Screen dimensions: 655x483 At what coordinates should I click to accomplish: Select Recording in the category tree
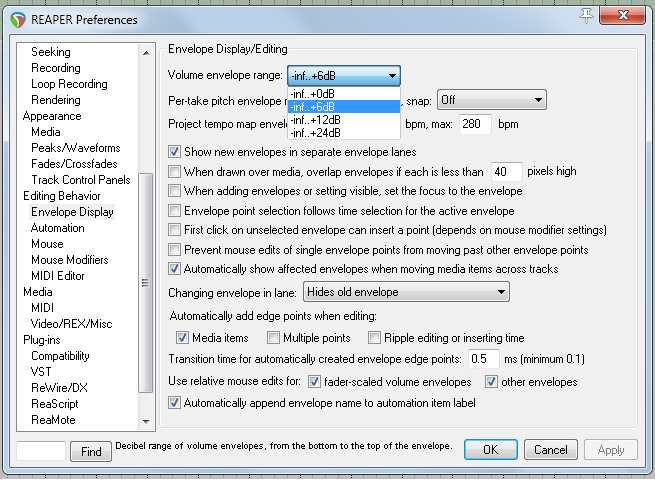pyautogui.click(x=56, y=68)
